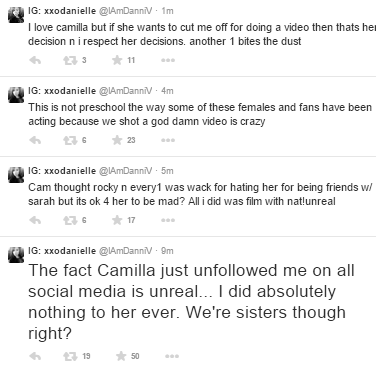Viewport: 376px width, 372px height.
Task: Favorite the tweet with 17 stars
Action: [x=117, y=220]
